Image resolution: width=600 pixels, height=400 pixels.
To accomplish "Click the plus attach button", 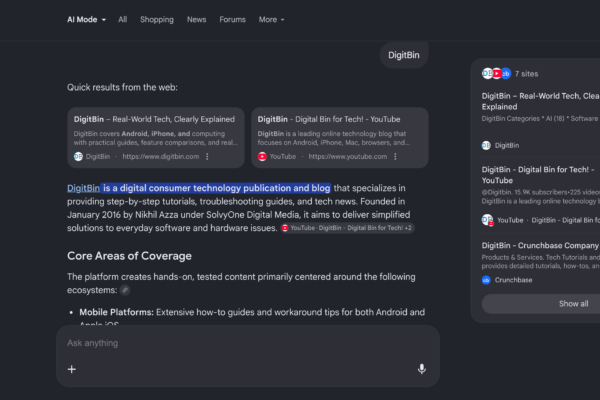I will pos(72,369).
